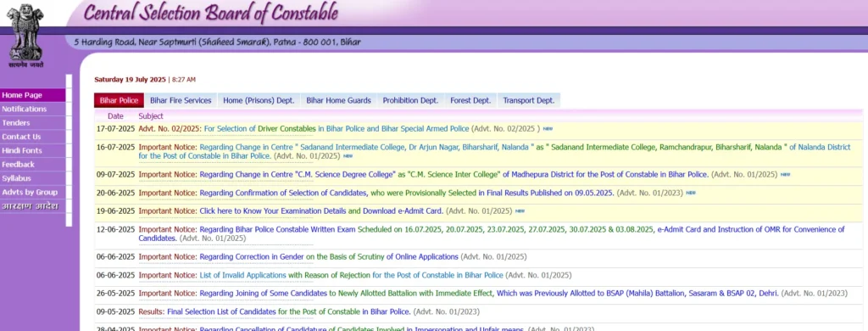Select the Bihar Police tab
The image size is (868, 331).
tap(119, 100)
